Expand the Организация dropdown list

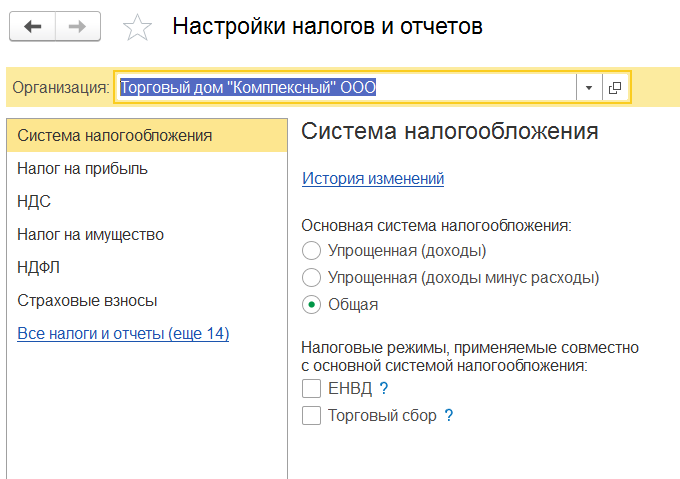click(x=589, y=88)
